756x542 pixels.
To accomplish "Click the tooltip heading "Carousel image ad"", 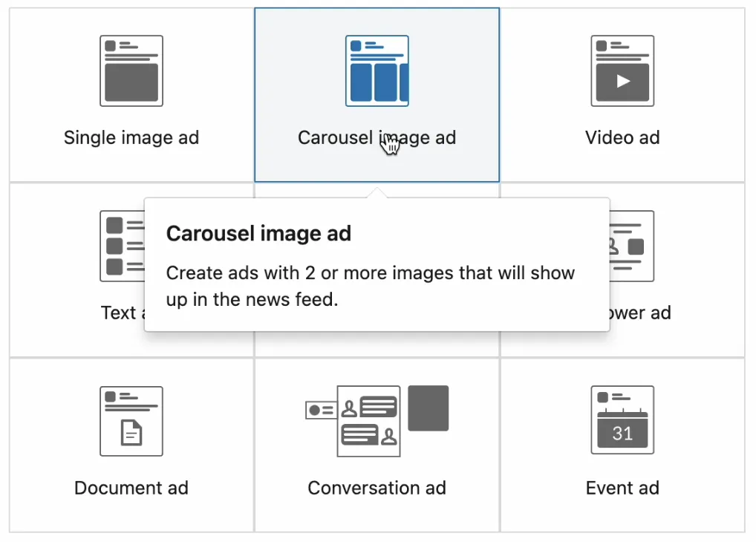I will (x=258, y=233).
